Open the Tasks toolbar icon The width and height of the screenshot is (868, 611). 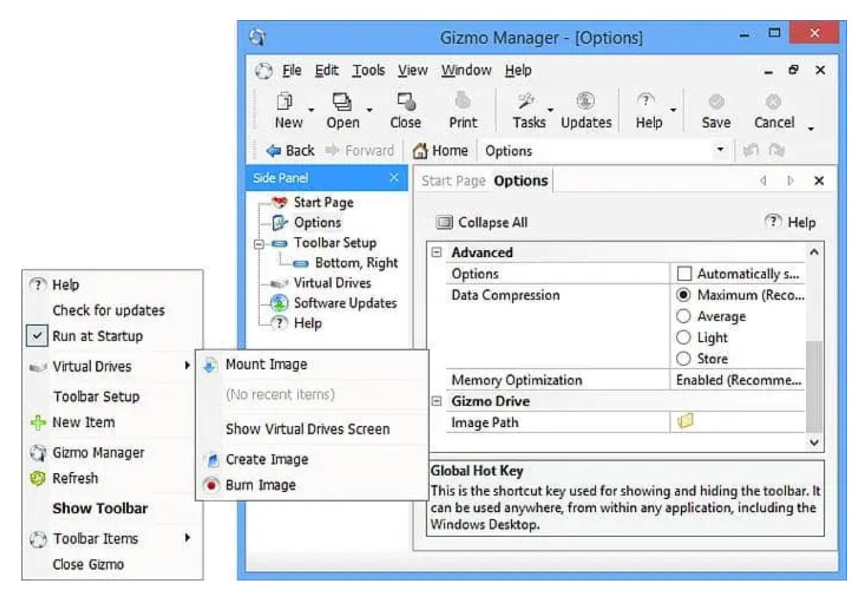click(526, 101)
